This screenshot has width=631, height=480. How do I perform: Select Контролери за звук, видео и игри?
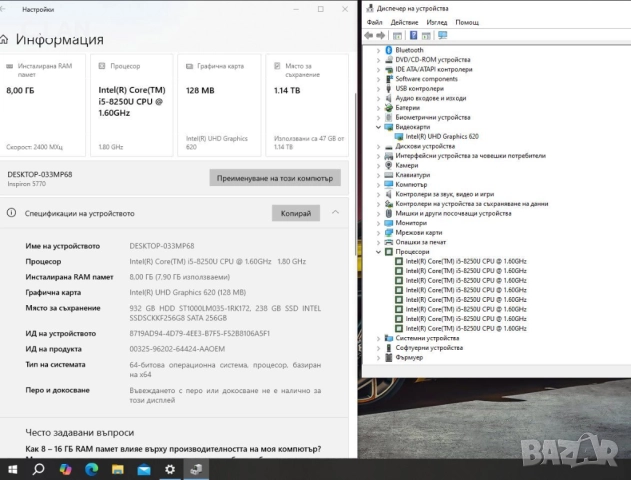pyautogui.click(x=444, y=194)
